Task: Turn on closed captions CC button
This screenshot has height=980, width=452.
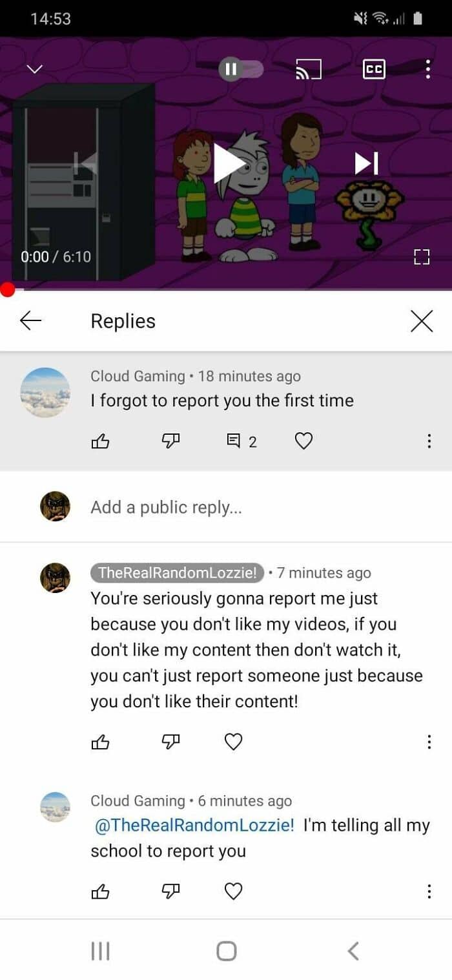Action: 374,69
